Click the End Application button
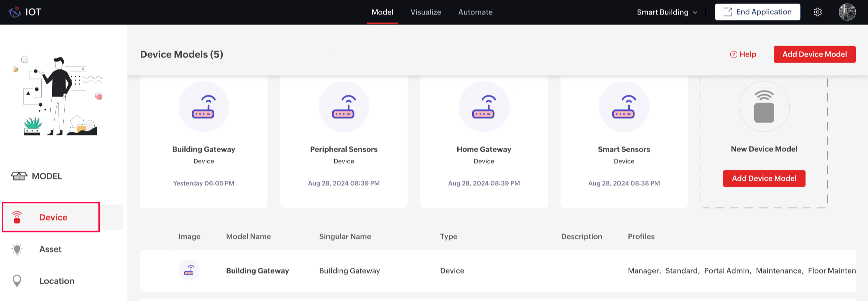This screenshot has width=868, height=301. tap(758, 12)
